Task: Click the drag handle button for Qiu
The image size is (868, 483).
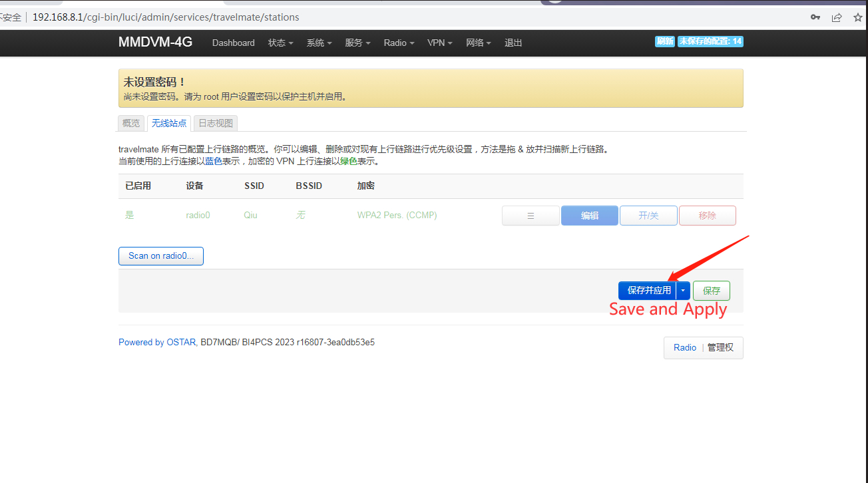Action: (531, 216)
